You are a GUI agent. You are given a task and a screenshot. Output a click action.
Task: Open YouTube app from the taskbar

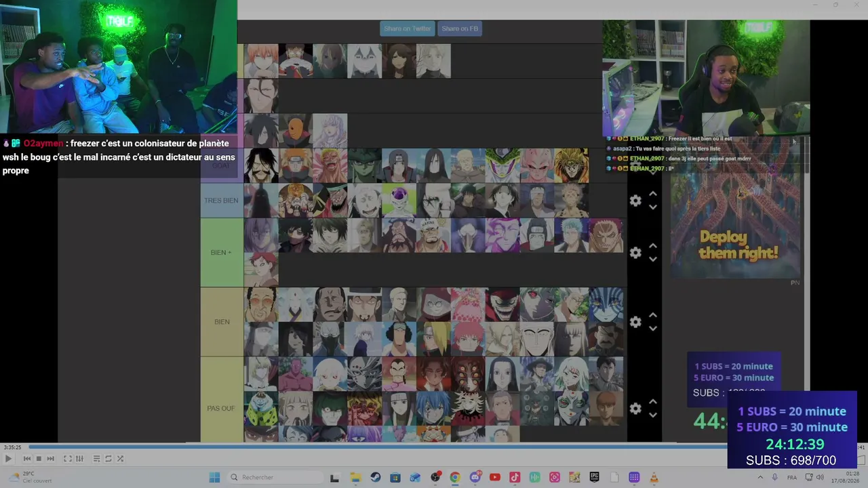495,477
